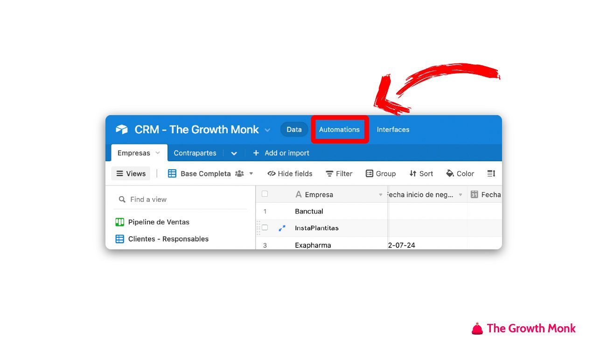Toggle the Views sidebar button
607x364 pixels.
[131, 173]
